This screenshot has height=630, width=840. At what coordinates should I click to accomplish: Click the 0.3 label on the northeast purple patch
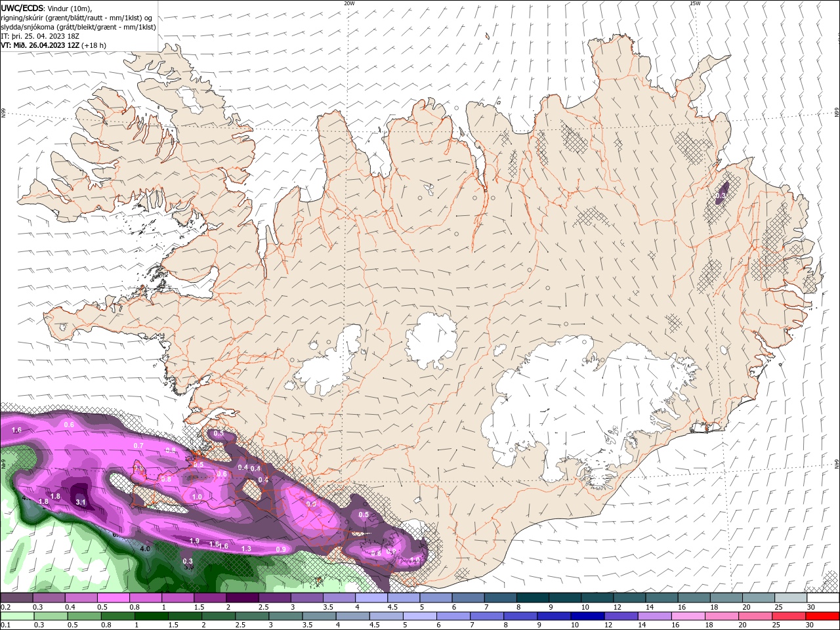tap(721, 196)
